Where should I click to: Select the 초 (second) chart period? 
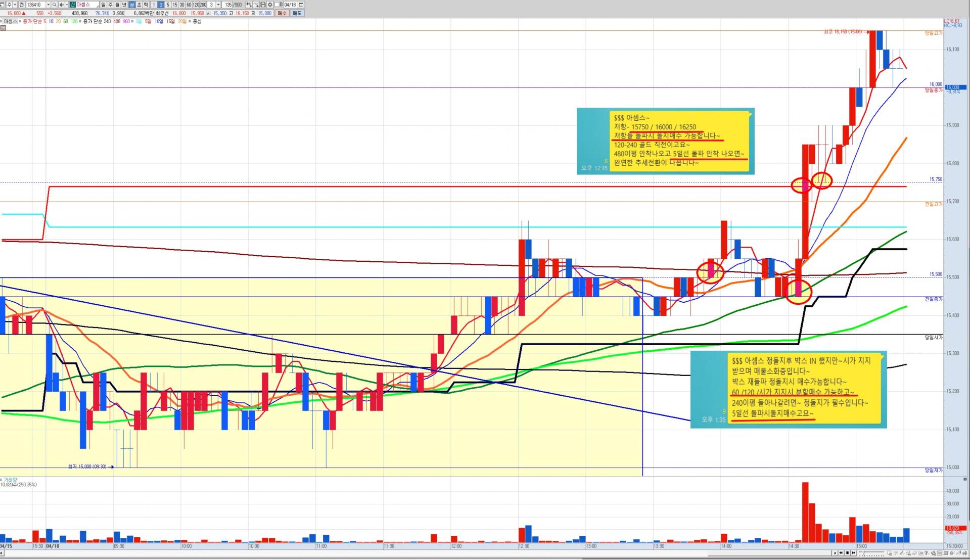[x=139, y=5]
